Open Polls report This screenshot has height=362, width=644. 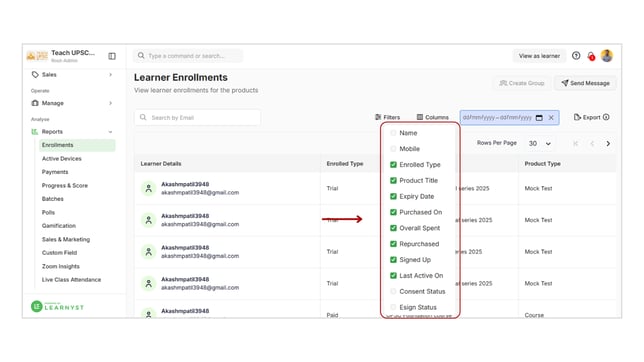48,212
